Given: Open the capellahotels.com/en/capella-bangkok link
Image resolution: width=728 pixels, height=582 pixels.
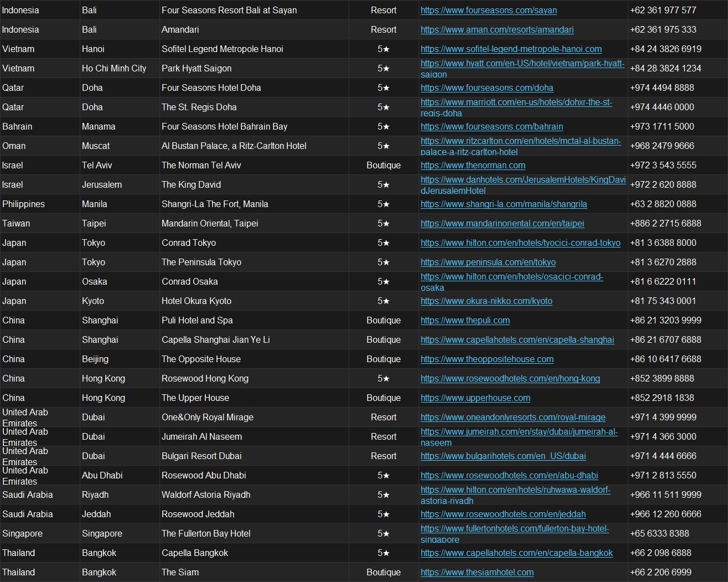Looking at the screenshot, I should [517, 553].
